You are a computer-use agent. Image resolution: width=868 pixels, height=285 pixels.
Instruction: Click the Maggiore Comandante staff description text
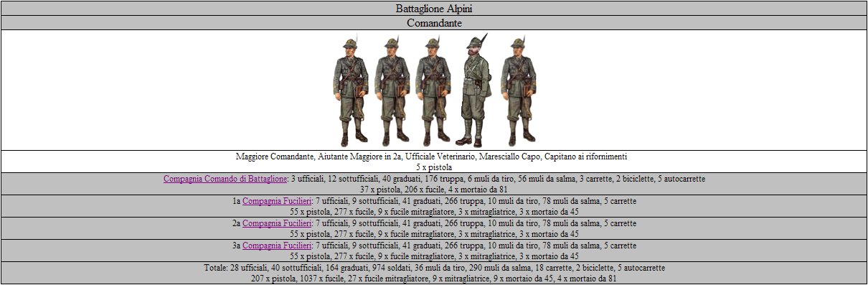pos(433,156)
